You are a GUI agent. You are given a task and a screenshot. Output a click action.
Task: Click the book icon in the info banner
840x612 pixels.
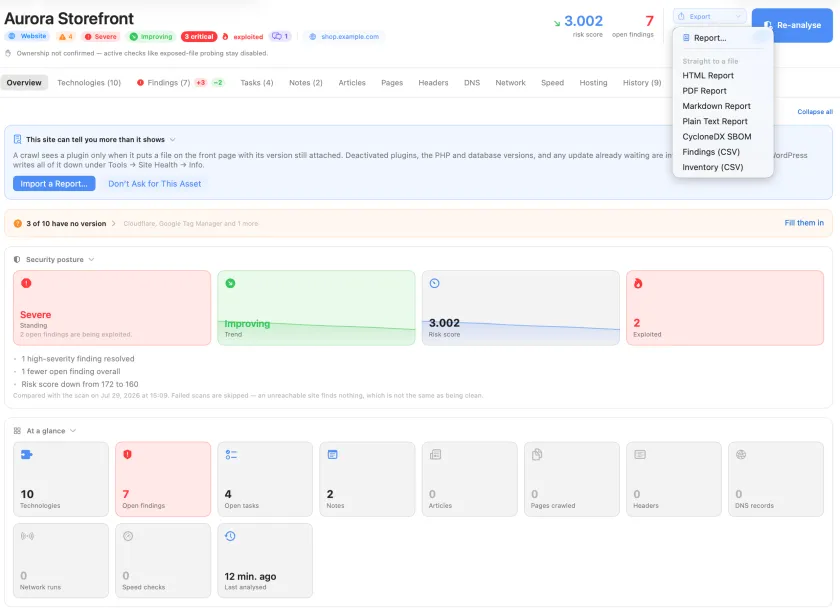click(17, 139)
